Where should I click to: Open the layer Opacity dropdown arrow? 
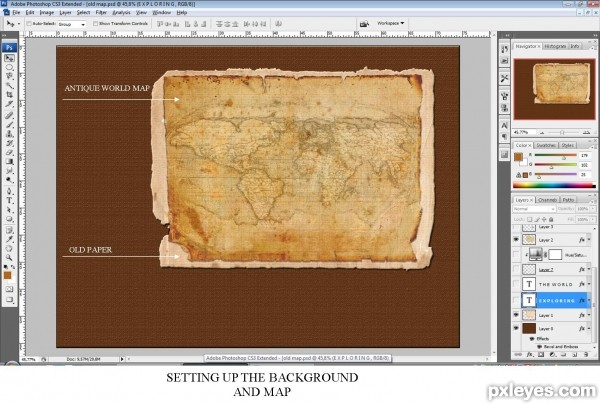593,209
